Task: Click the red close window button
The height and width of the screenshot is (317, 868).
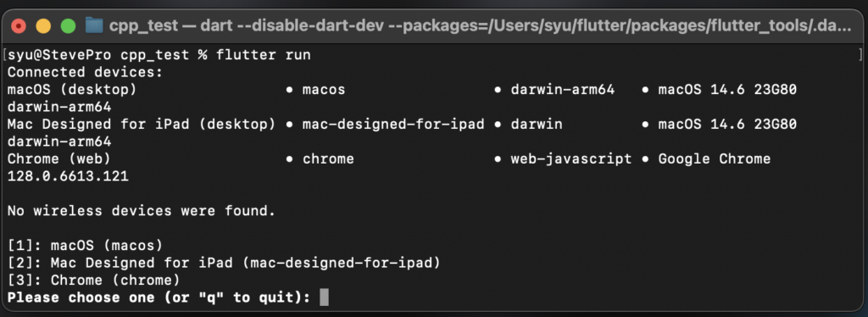Action: (19, 26)
